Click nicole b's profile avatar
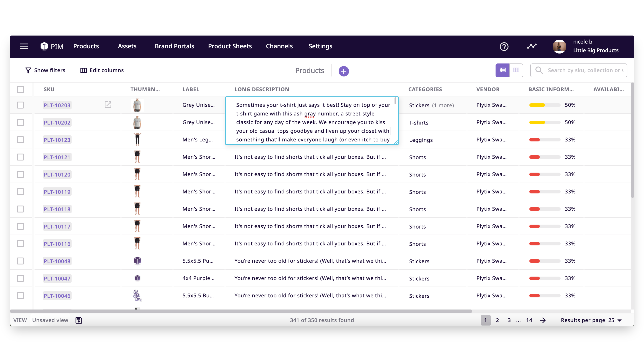 (559, 46)
